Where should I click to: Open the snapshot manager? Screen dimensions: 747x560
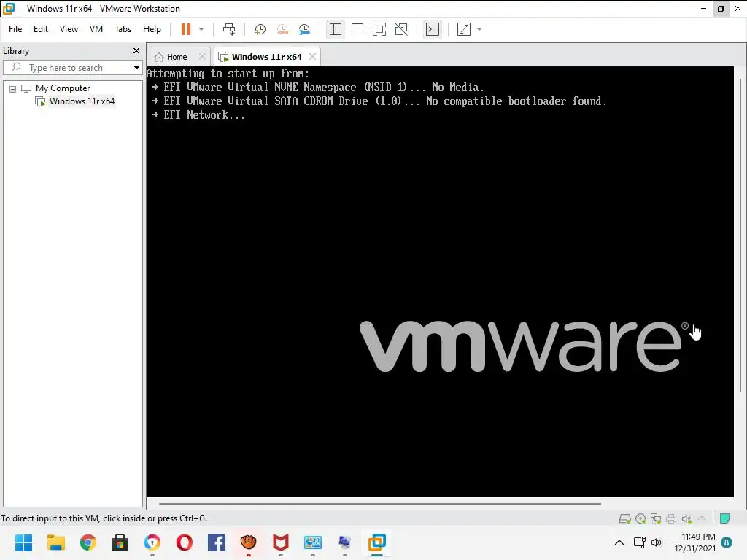click(x=304, y=29)
